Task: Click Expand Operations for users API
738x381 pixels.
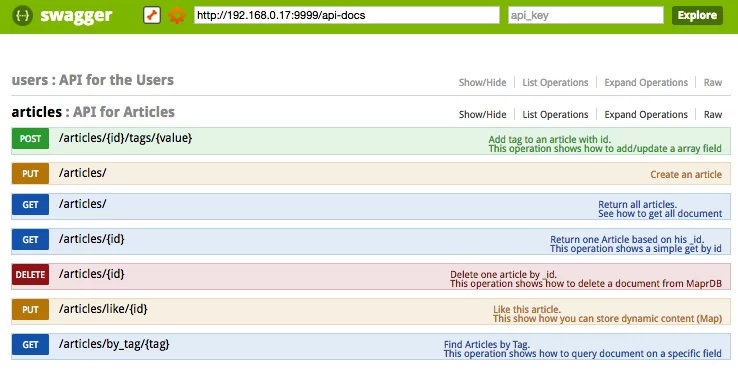Action: 646,82
